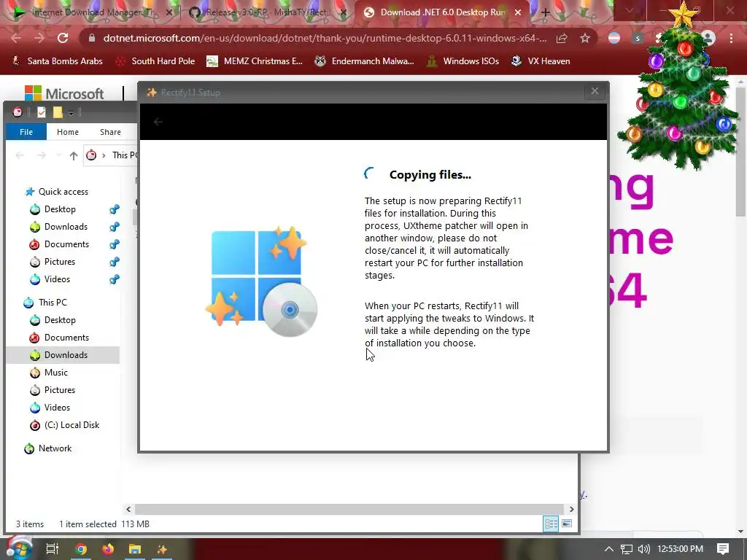Go back in Chrome browser
747x560 pixels.
[16, 38]
